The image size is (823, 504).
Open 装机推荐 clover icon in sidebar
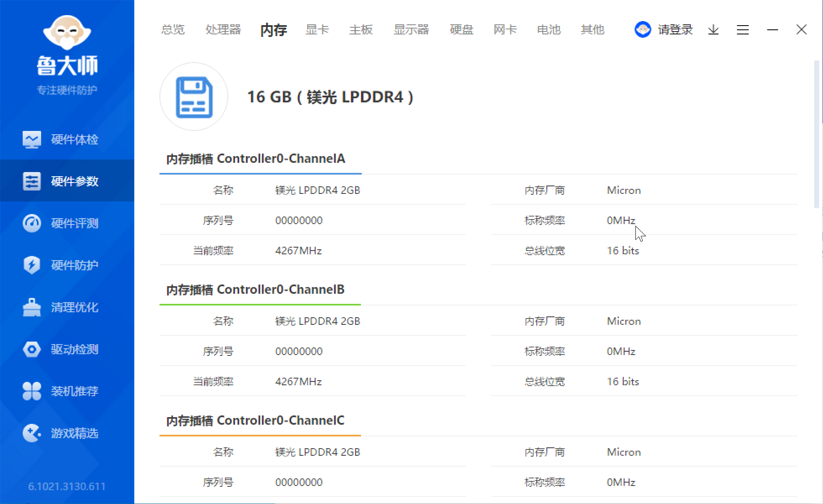click(32, 391)
